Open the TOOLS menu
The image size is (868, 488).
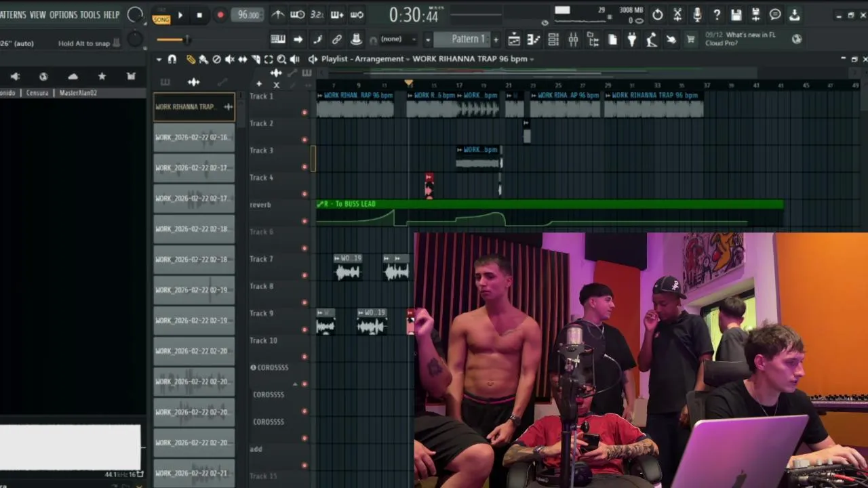click(90, 14)
